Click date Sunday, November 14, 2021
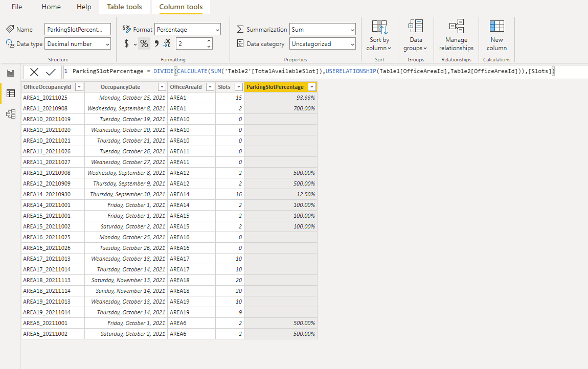Screen dimensions: 588x369 (126, 291)
